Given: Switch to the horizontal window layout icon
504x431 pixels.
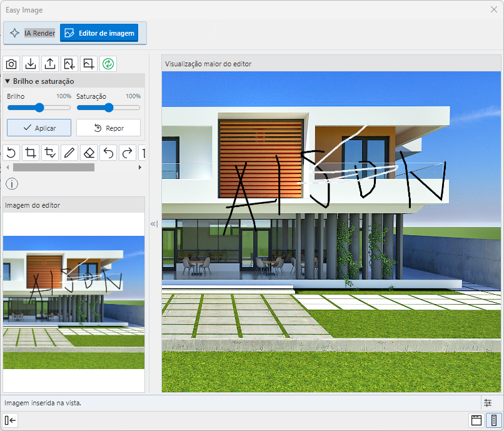Looking at the screenshot, I should click(476, 420).
